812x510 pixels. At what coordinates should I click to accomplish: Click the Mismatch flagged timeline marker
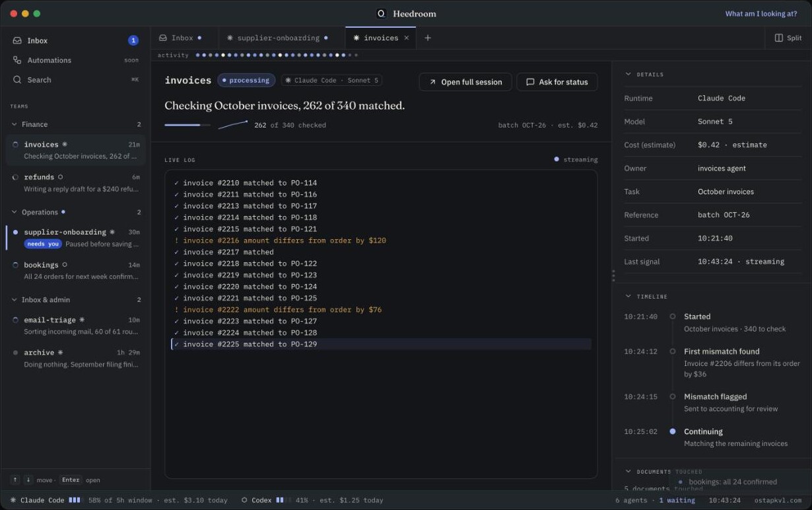(x=673, y=396)
